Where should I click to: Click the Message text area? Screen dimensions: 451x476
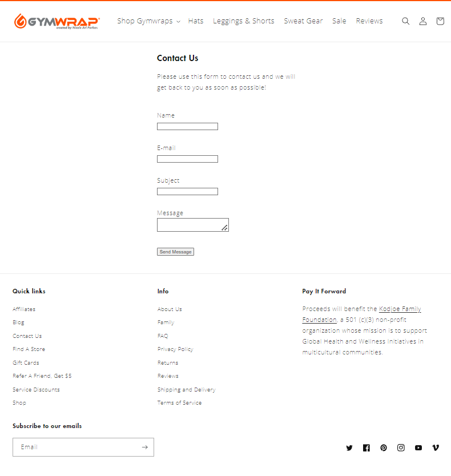[193, 225]
